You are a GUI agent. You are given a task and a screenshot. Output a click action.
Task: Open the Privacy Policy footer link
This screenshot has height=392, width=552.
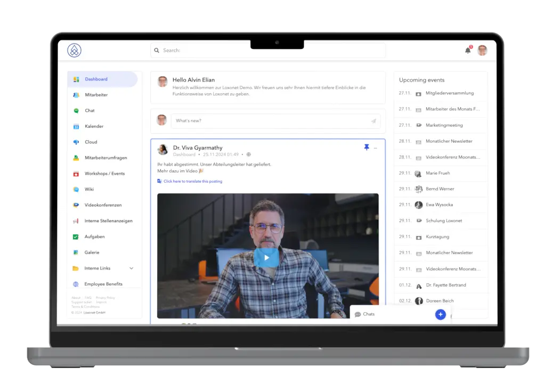click(105, 298)
